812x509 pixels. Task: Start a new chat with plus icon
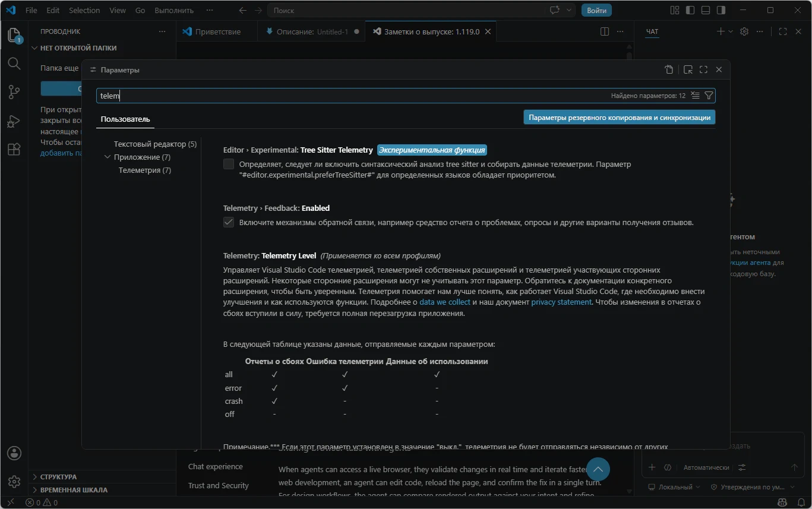(x=721, y=31)
